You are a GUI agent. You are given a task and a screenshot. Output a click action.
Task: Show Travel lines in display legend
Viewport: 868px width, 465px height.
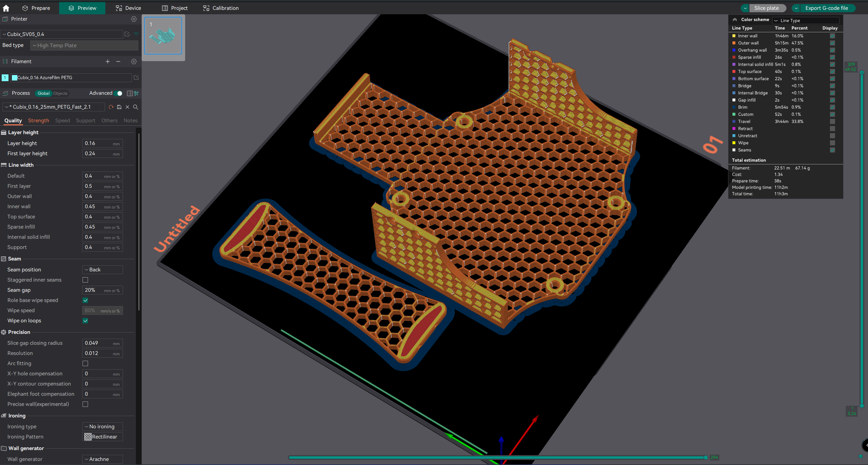[832, 121]
